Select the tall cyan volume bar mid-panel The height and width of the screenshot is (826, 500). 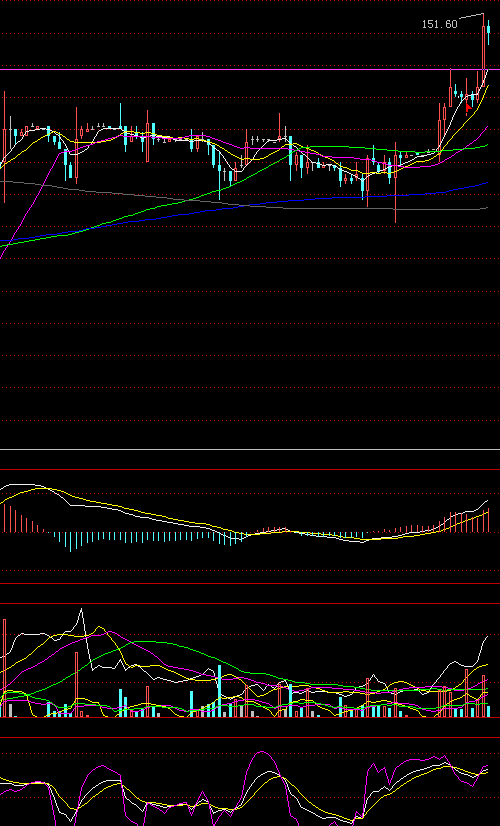tap(219, 691)
